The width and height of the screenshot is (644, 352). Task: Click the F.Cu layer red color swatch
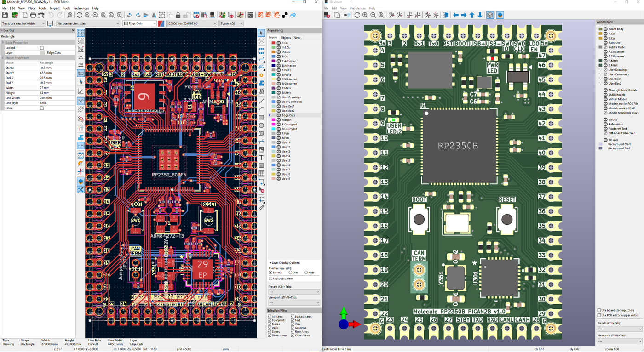273,43
